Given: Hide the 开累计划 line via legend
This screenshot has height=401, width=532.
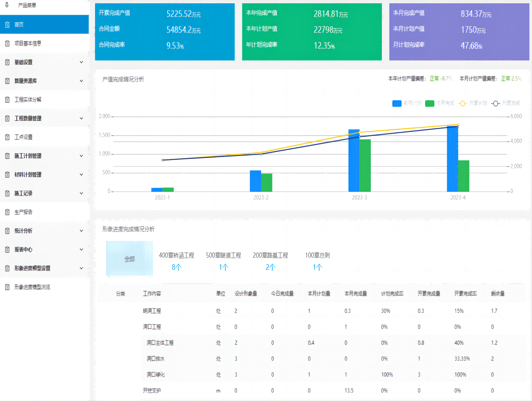Looking at the screenshot, I should [x=472, y=103].
